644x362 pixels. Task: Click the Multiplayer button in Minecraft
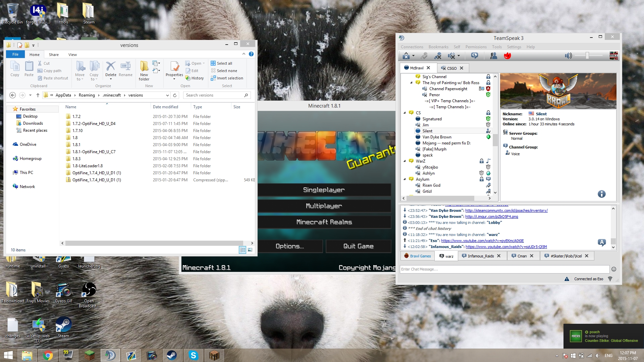pos(324,206)
